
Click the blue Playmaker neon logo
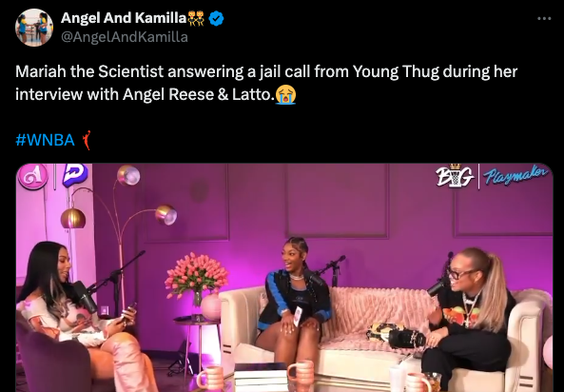516,175
